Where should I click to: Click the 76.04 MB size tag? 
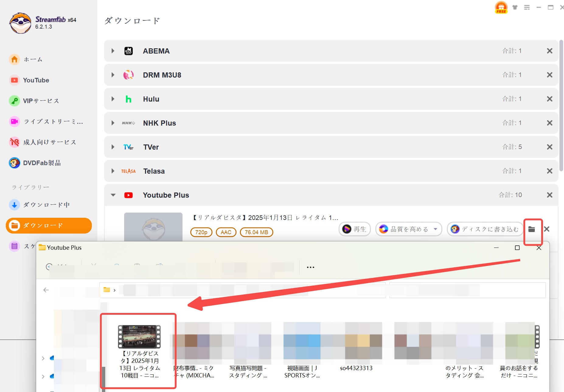[256, 232]
